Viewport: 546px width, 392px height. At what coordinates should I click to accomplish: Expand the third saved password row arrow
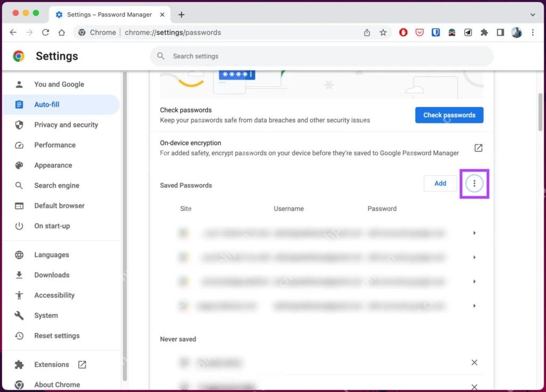(x=474, y=282)
